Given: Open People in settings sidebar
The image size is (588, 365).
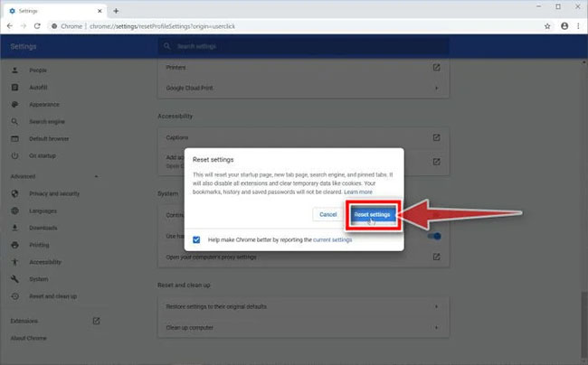Looking at the screenshot, I should click(38, 70).
